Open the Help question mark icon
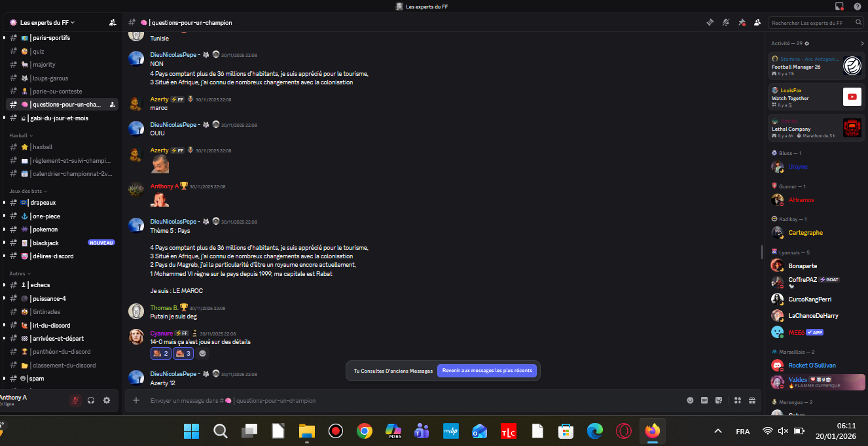 click(857, 6)
